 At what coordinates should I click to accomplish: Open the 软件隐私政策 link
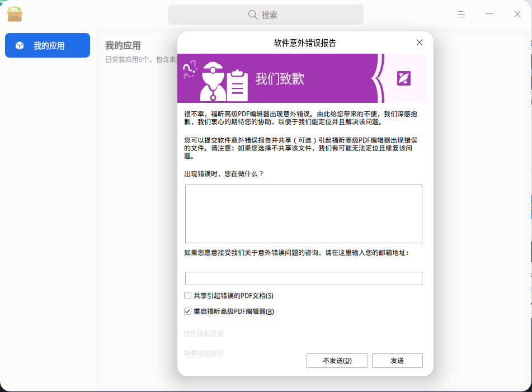pyautogui.click(x=204, y=333)
